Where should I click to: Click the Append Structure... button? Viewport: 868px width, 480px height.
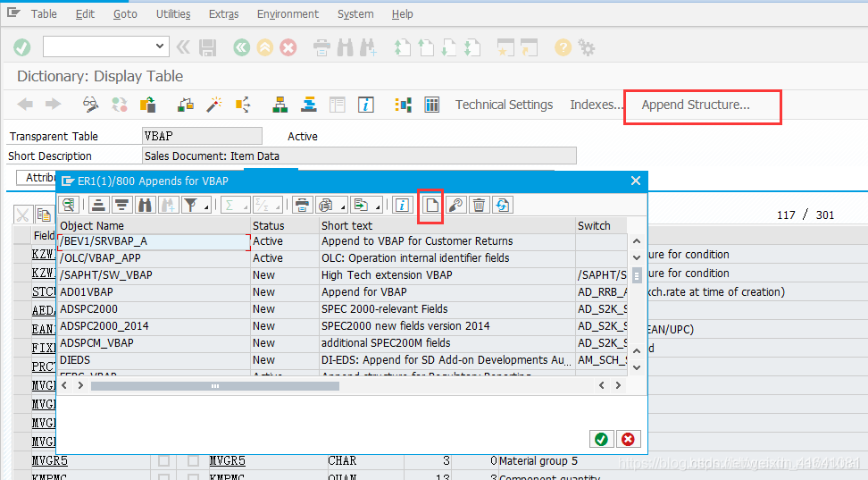tap(696, 105)
